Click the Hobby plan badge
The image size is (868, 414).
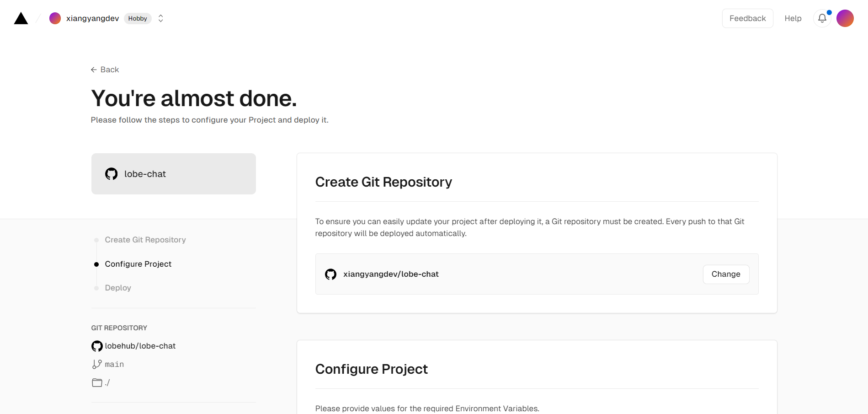click(x=138, y=18)
